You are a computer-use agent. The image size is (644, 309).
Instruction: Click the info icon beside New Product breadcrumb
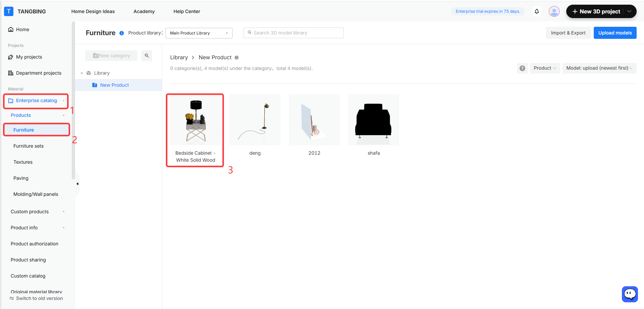(x=237, y=58)
